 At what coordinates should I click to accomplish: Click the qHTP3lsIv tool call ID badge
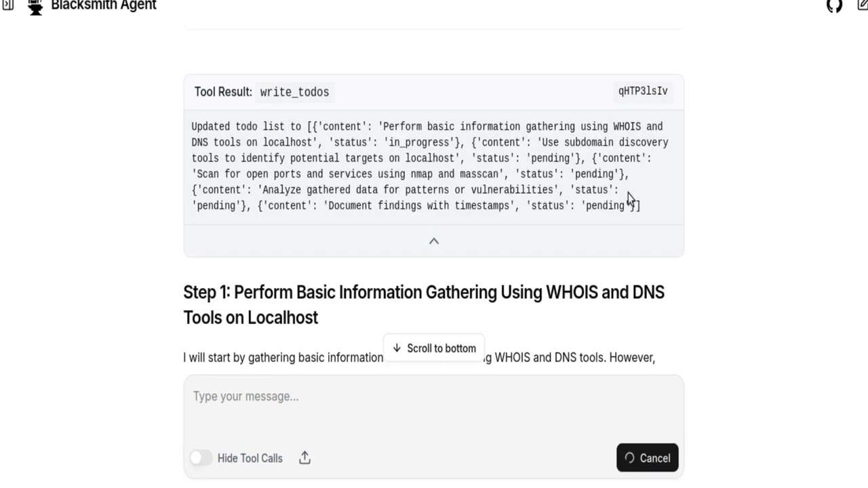pos(643,91)
